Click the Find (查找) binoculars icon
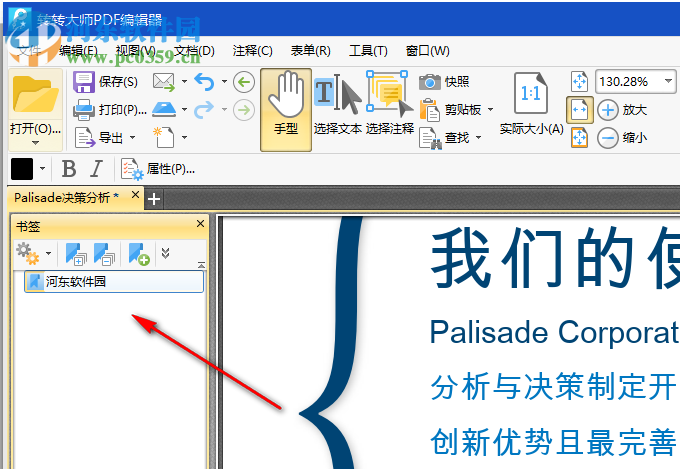The width and height of the screenshot is (680, 469). point(430,138)
